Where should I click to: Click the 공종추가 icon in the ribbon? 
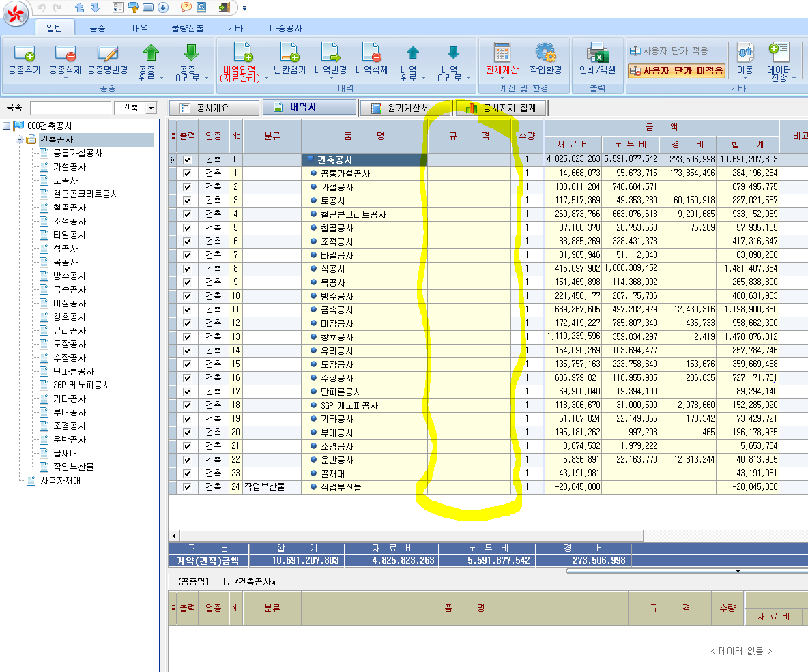click(25, 54)
